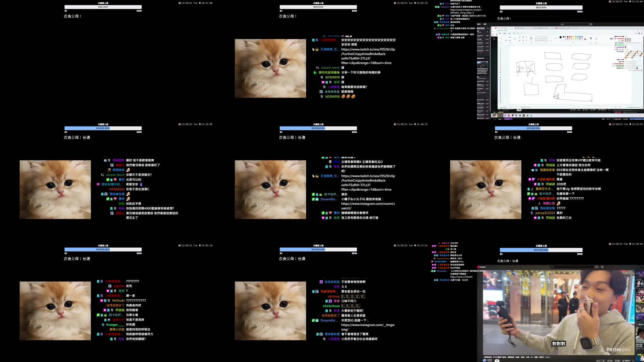Select the pen tool in the whiteboard toolbar
The image size is (644, 362).
point(520,37)
